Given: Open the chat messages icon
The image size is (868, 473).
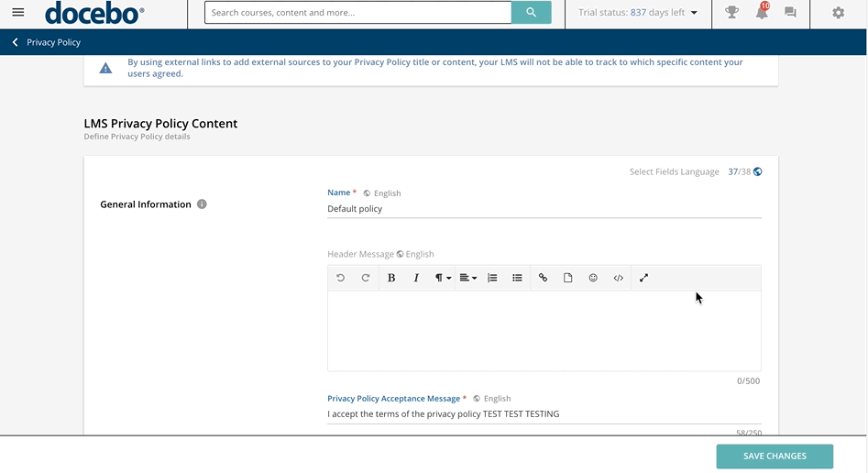Looking at the screenshot, I should [x=790, y=13].
